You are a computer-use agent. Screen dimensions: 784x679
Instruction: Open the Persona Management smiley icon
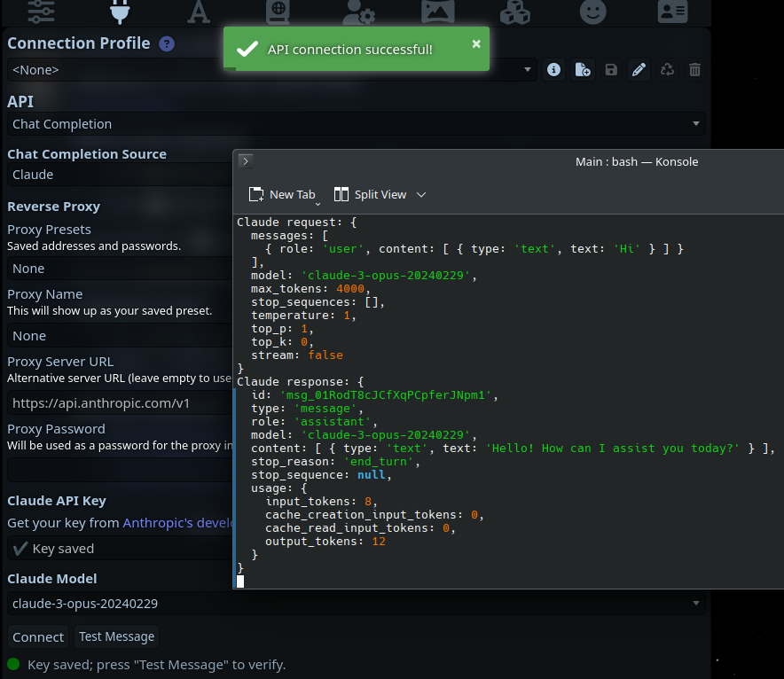pyautogui.click(x=593, y=11)
